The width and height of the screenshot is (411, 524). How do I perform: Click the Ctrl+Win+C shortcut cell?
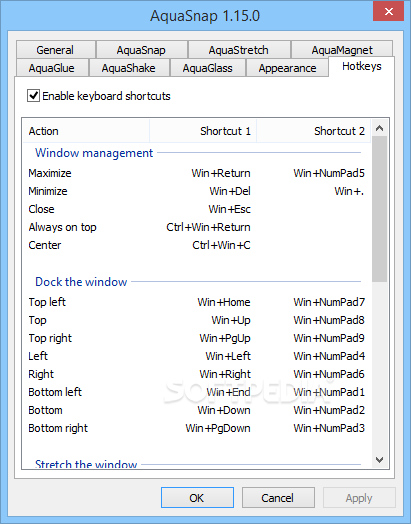click(221, 245)
